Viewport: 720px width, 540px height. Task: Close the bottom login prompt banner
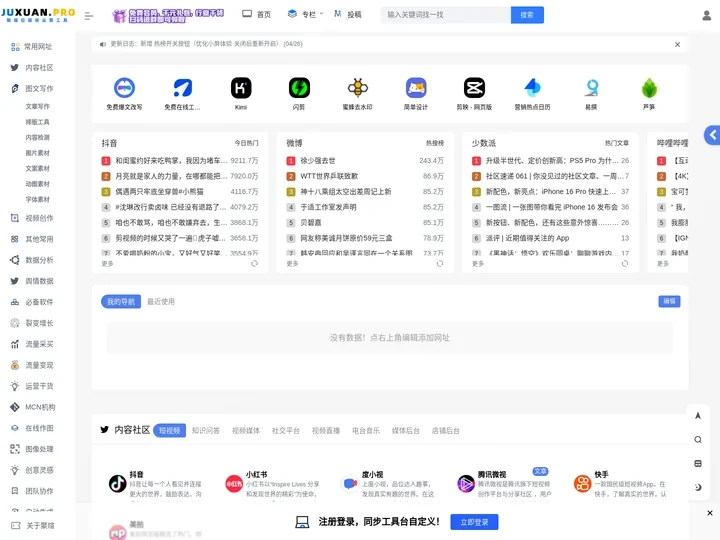[710, 513]
